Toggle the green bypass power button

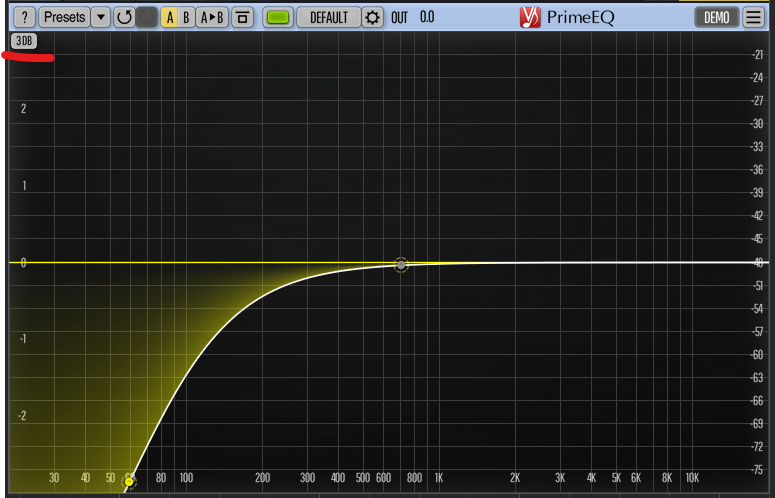pyautogui.click(x=278, y=17)
